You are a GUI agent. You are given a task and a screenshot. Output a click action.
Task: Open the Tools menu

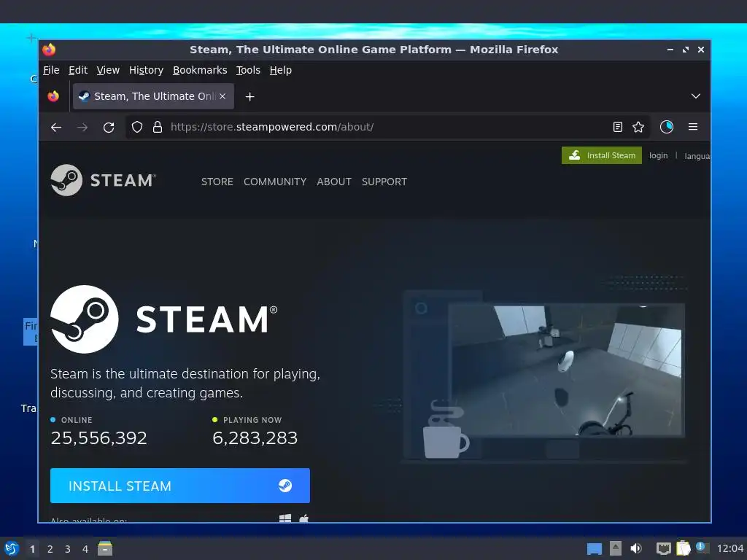tap(248, 70)
